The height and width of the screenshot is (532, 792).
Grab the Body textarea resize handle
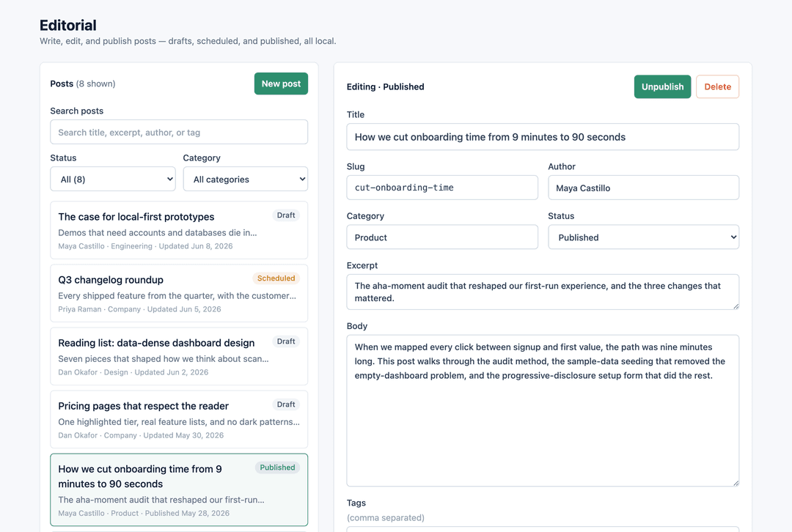[736, 483]
